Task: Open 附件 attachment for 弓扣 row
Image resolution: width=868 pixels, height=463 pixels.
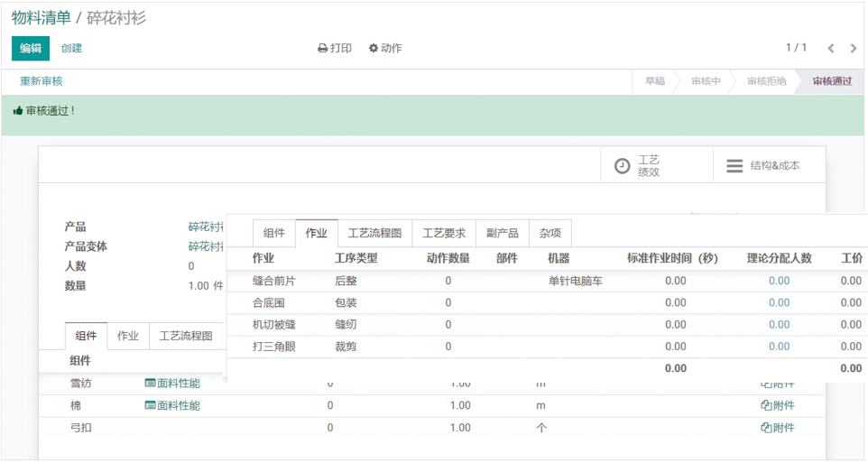Action: 778,428
